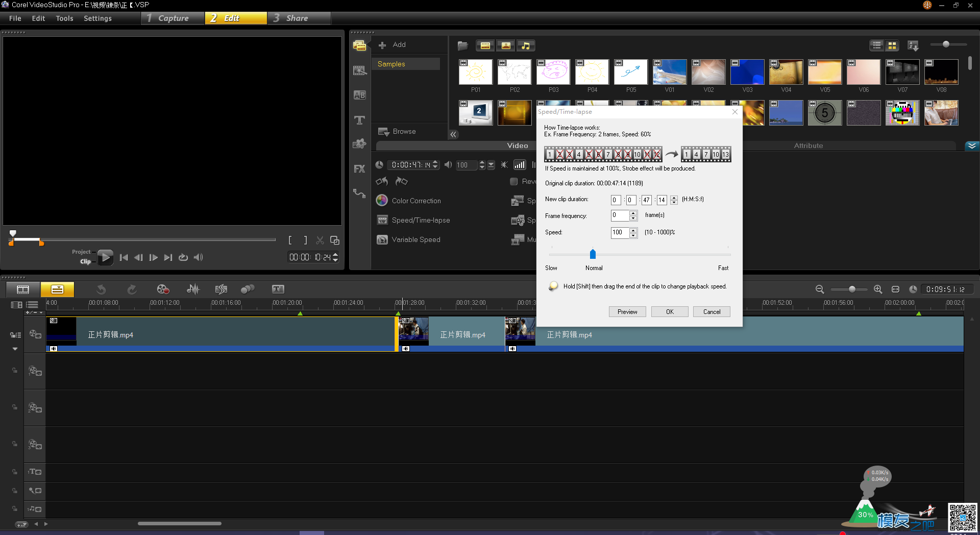Open the Settings menu
Screen dimensions: 980x535
[97, 18]
